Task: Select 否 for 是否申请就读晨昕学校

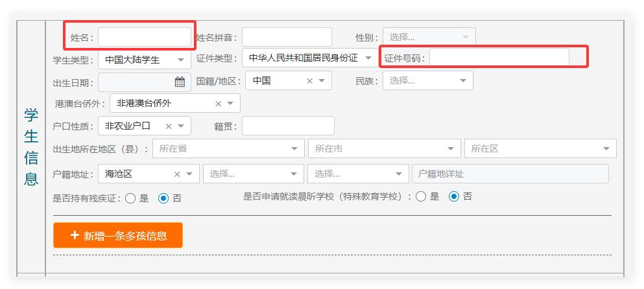Action: [x=454, y=196]
